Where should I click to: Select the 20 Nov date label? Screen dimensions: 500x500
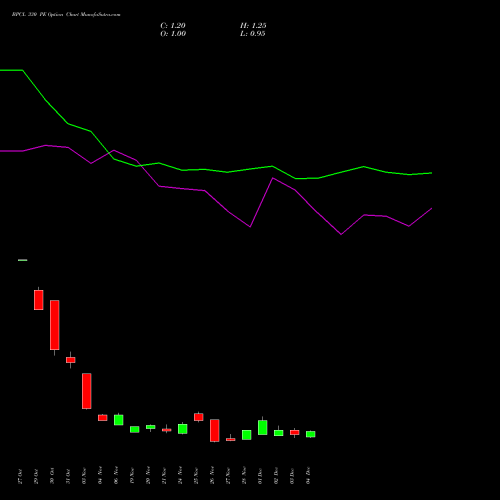pos(148,476)
